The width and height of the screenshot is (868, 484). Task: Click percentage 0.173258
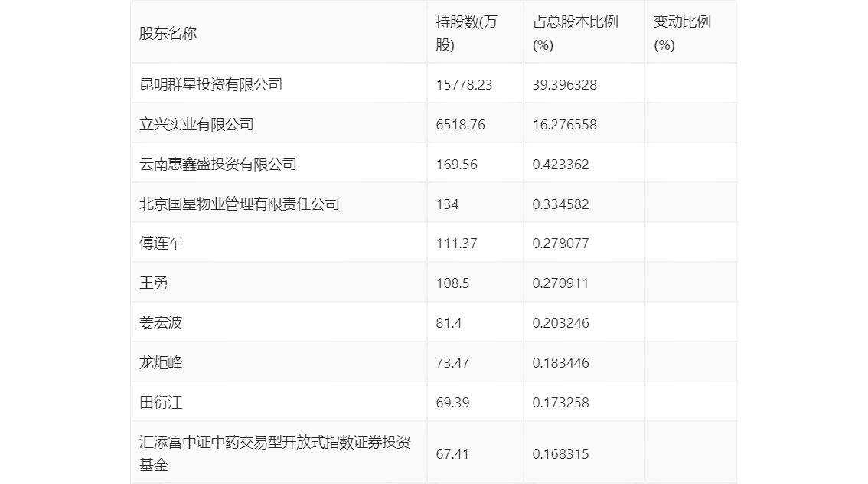click(561, 403)
